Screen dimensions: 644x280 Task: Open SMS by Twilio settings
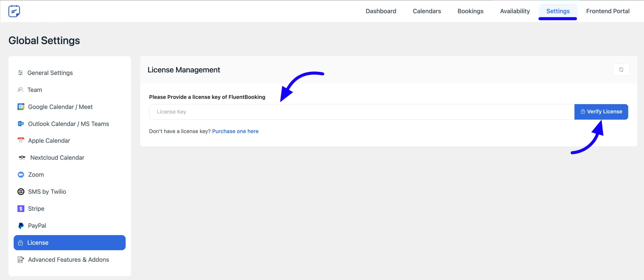[70, 192]
